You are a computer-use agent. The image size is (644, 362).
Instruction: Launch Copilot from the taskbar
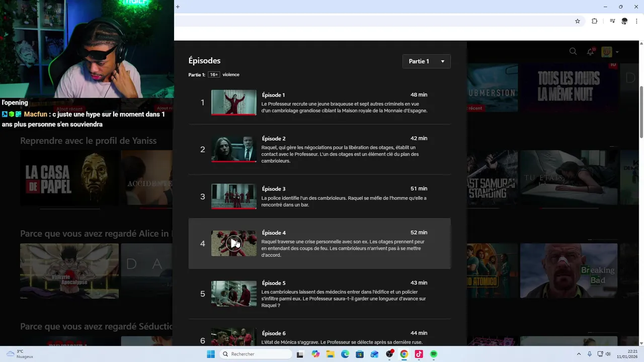pyautogui.click(x=315, y=354)
